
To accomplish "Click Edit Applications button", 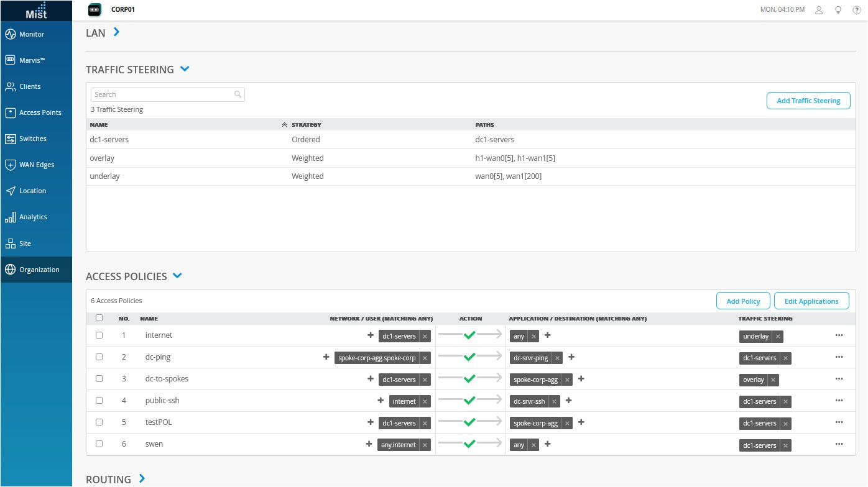I will [811, 301].
